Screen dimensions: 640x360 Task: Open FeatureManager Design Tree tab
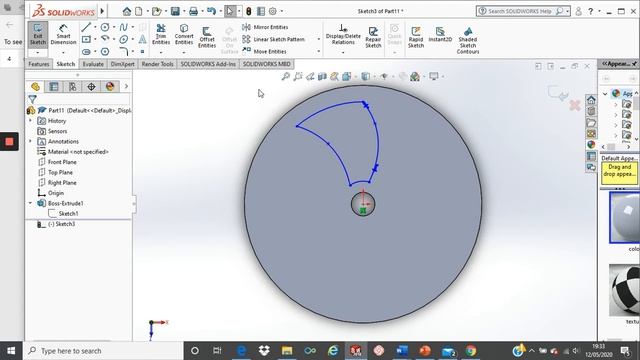35,87
